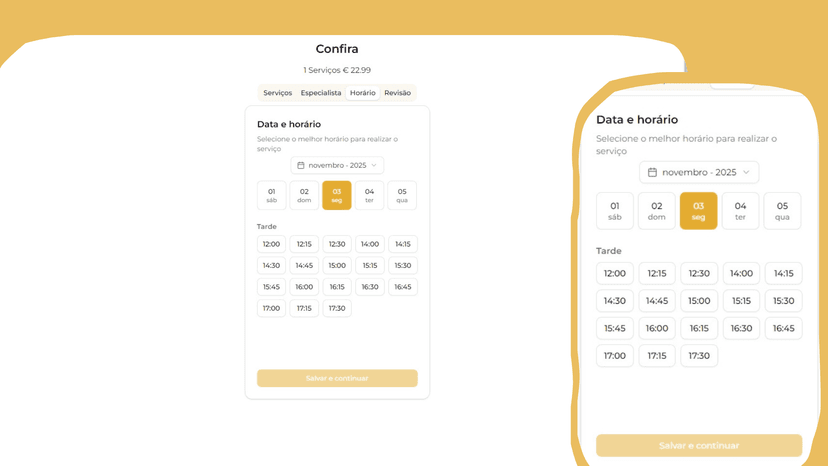
Task: Click calendar icon in right mobile preview
Action: pyautogui.click(x=652, y=173)
